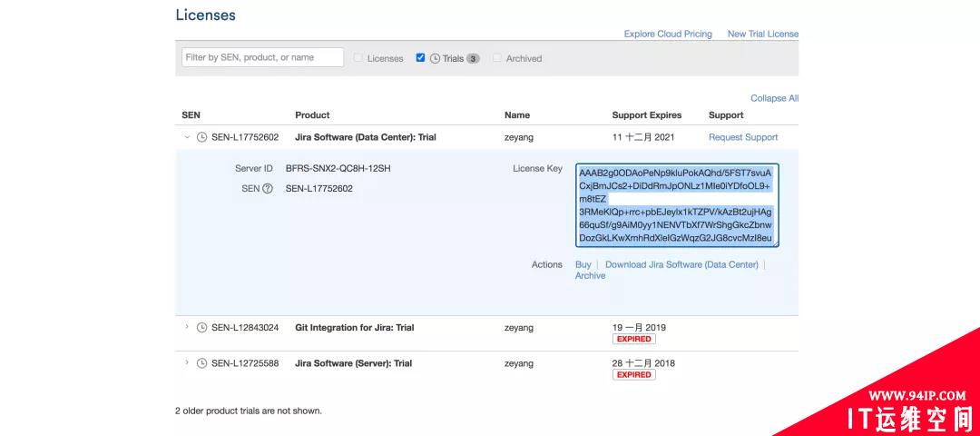Click the Buy action link
This screenshot has height=436, width=980.
pyautogui.click(x=583, y=264)
